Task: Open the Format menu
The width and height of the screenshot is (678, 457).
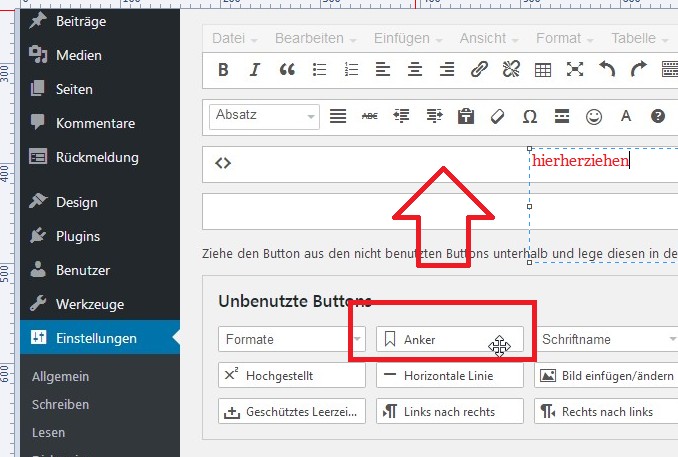Action: 564,39
